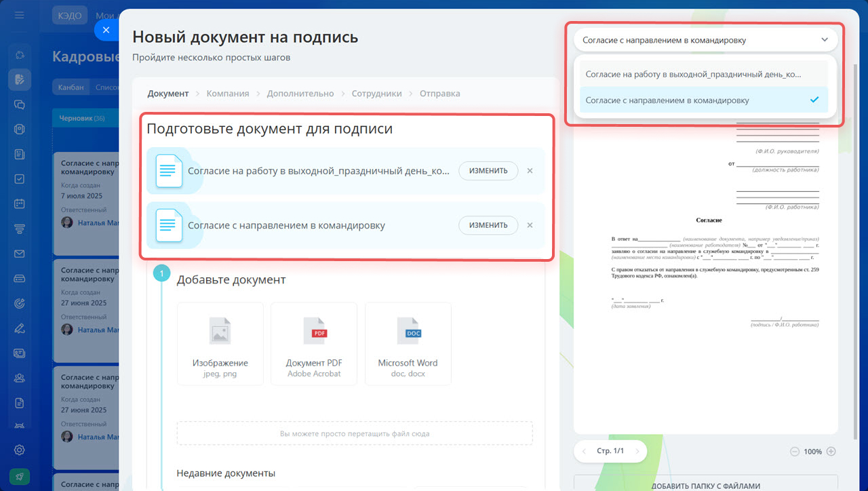Click the file icon of weekend work consent
Image resolution: width=868 pixels, height=491 pixels.
[169, 171]
